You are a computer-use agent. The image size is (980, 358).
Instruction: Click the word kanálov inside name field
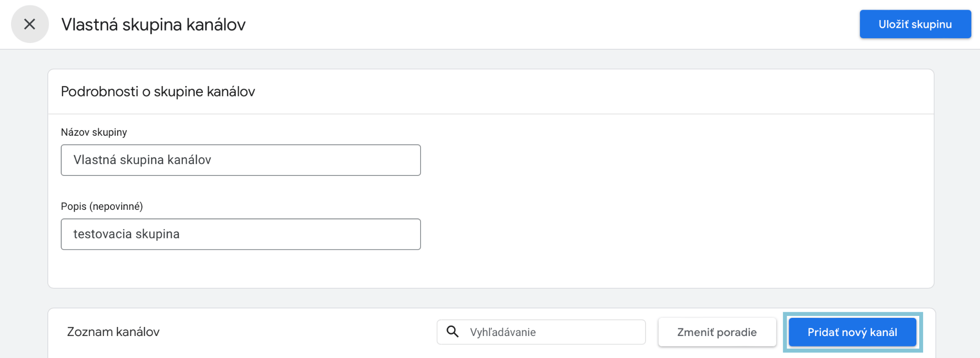189,160
